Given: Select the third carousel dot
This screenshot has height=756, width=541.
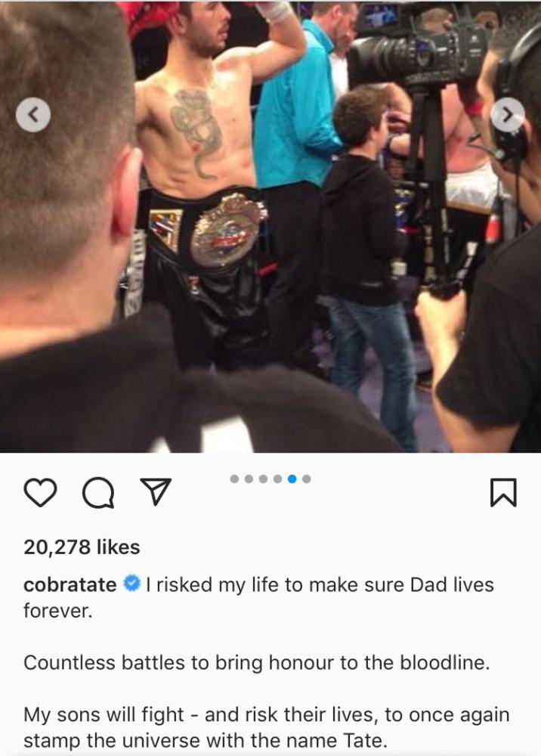Looking at the screenshot, I should (263, 479).
